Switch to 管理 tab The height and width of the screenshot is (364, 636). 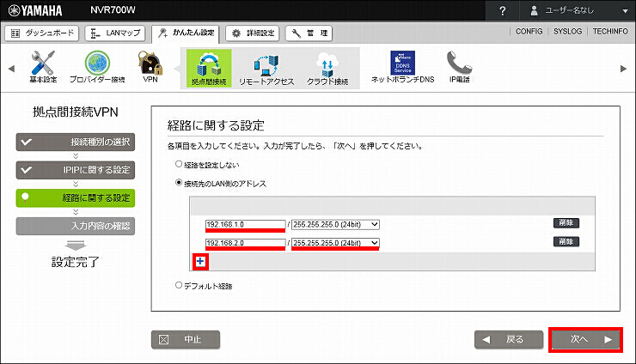[x=309, y=33]
